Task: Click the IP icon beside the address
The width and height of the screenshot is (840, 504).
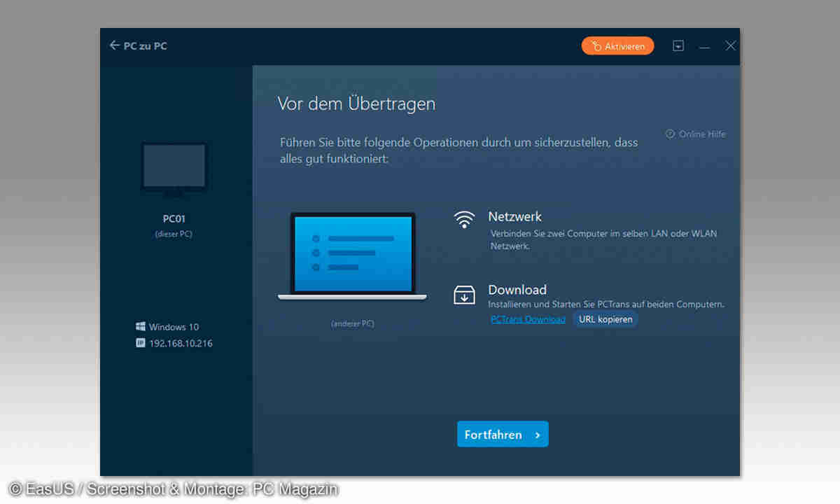Action: [140, 343]
